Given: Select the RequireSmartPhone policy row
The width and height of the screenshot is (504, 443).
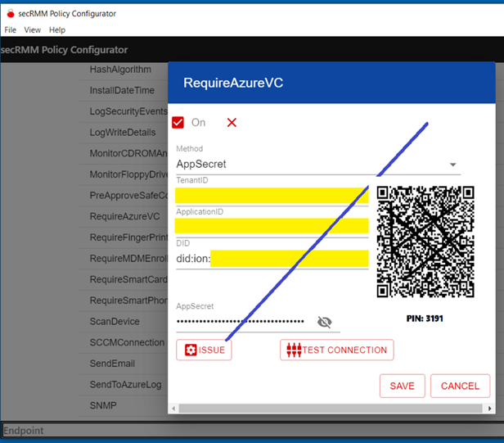Looking at the screenshot, I should click(x=124, y=301).
